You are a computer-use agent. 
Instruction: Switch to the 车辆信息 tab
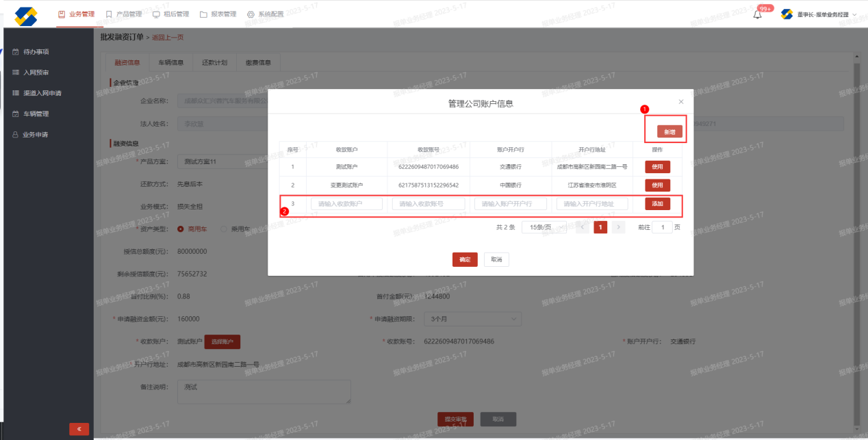pyautogui.click(x=170, y=62)
